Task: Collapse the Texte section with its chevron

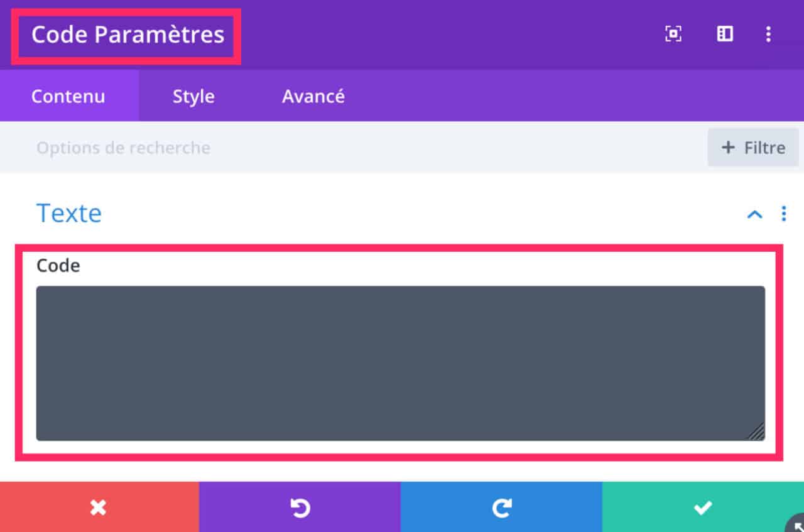Action: [754, 214]
